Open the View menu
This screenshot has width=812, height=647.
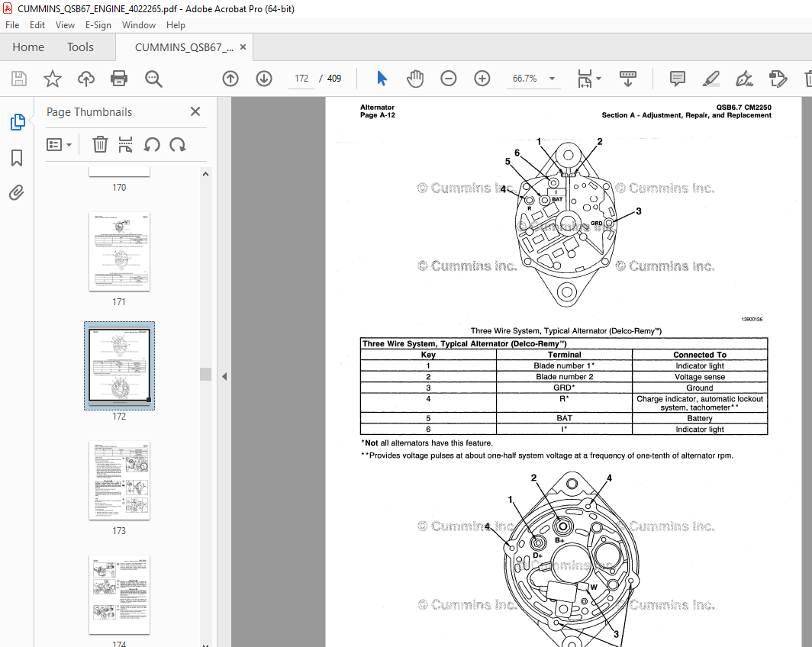(65, 25)
